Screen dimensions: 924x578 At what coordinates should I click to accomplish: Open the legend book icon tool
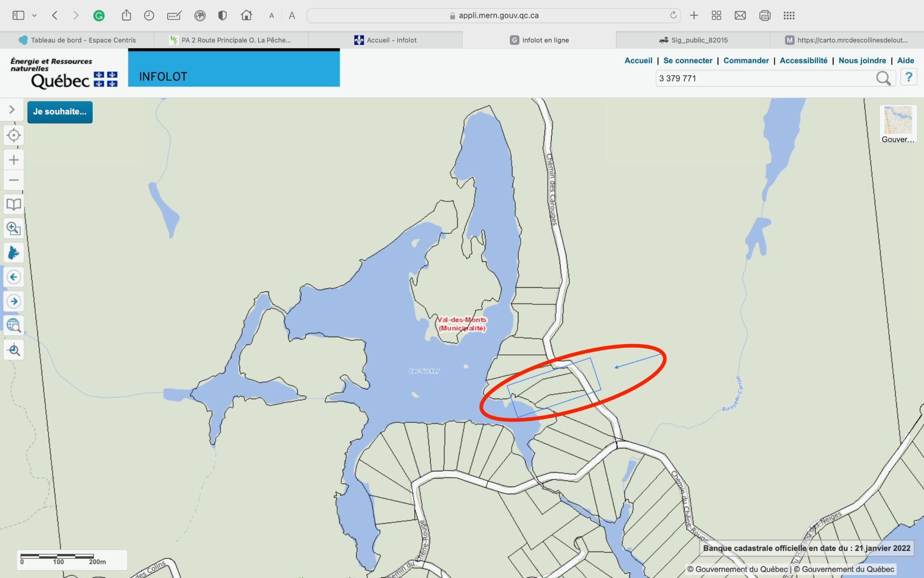point(14,204)
